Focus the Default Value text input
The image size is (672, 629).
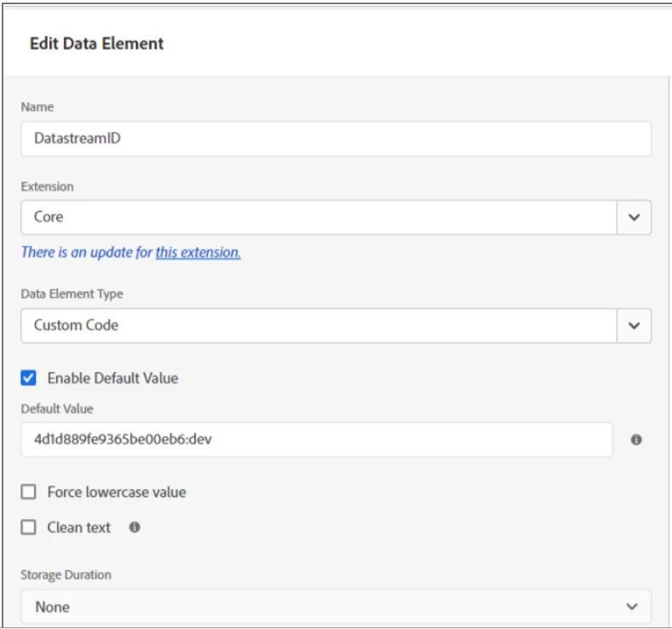point(316,440)
